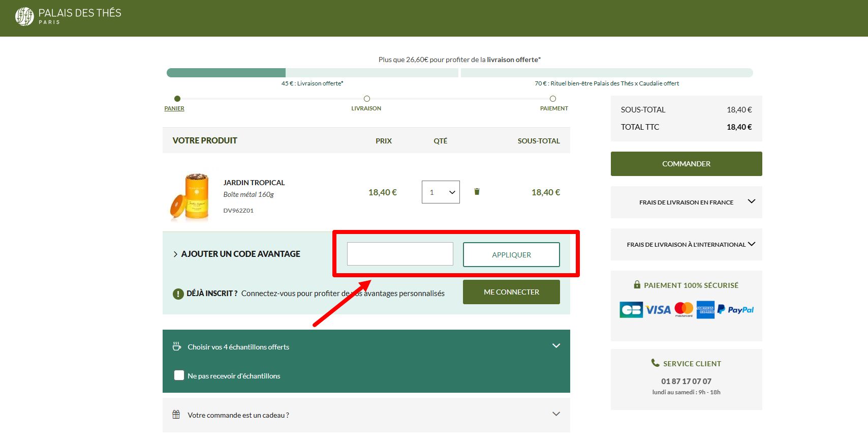
Task: Click the product reference DV962Z01
Action: pyautogui.click(x=238, y=211)
